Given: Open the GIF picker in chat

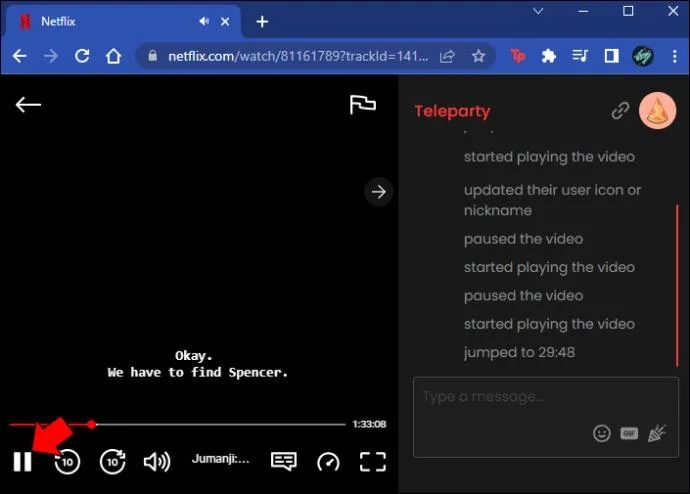Looking at the screenshot, I should point(629,433).
